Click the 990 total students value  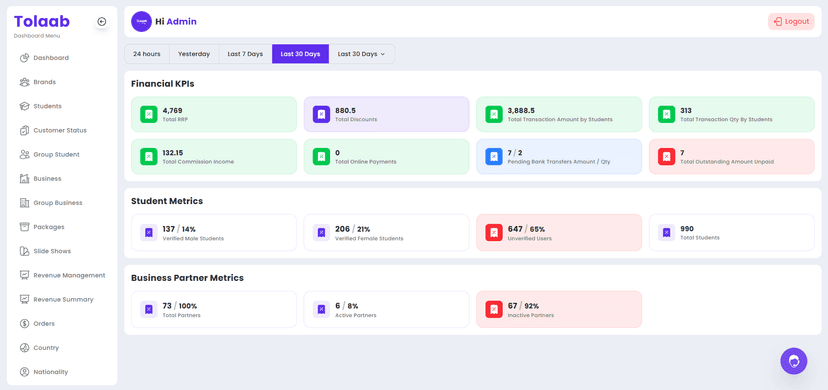coord(687,229)
